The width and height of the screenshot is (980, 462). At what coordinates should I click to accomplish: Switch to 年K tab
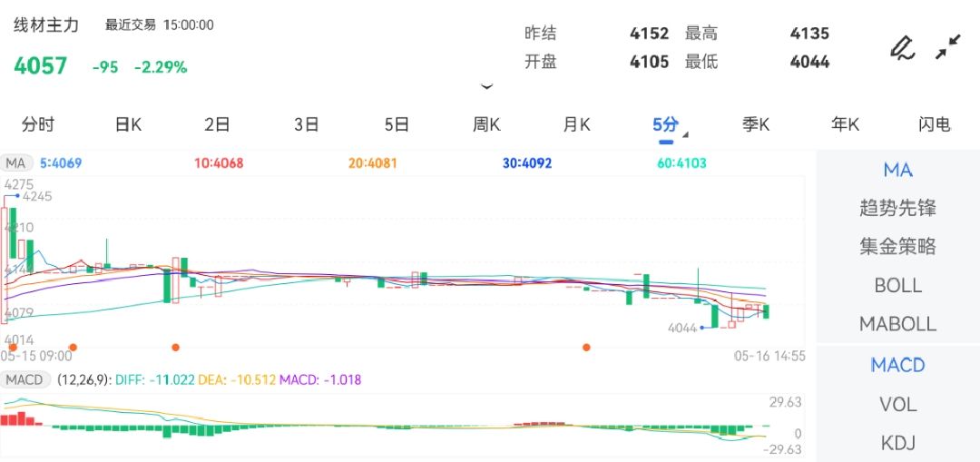click(845, 123)
